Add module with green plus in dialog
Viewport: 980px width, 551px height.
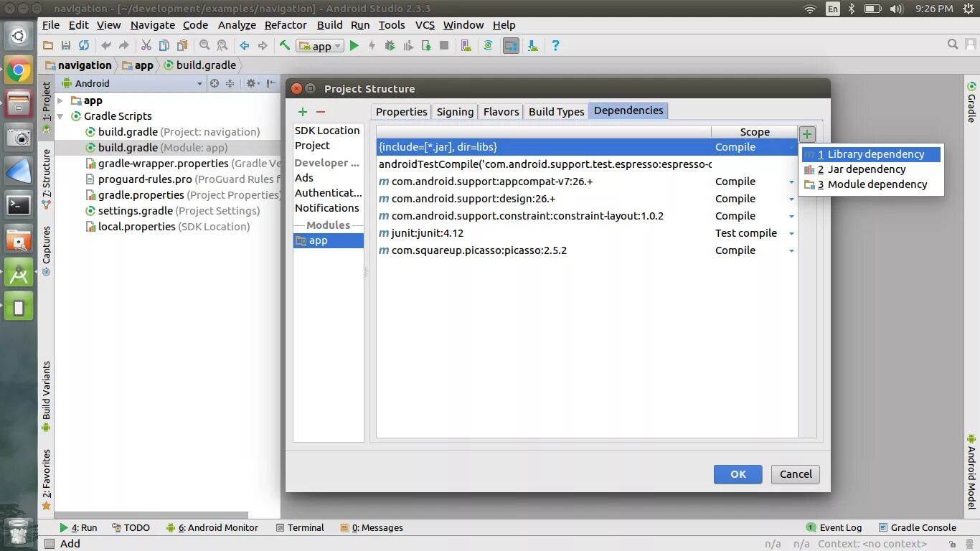[303, 112]
